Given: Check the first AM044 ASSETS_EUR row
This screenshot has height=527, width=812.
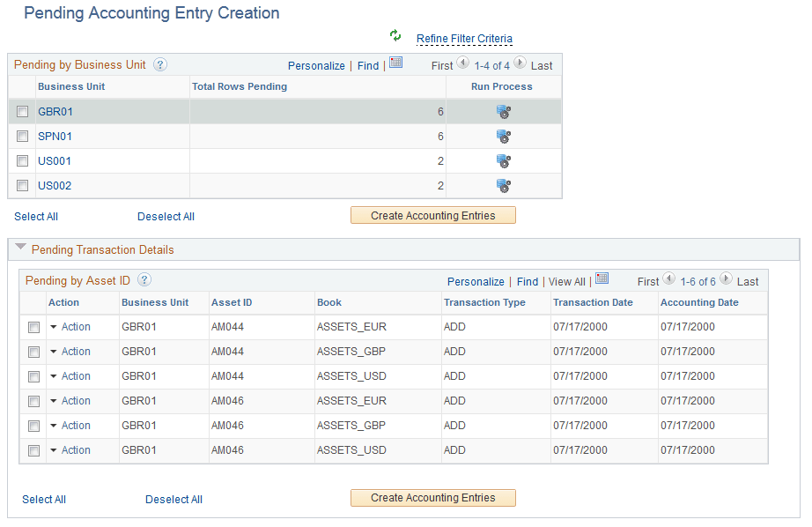Looking at the screenshot, I should pos(33,327).
